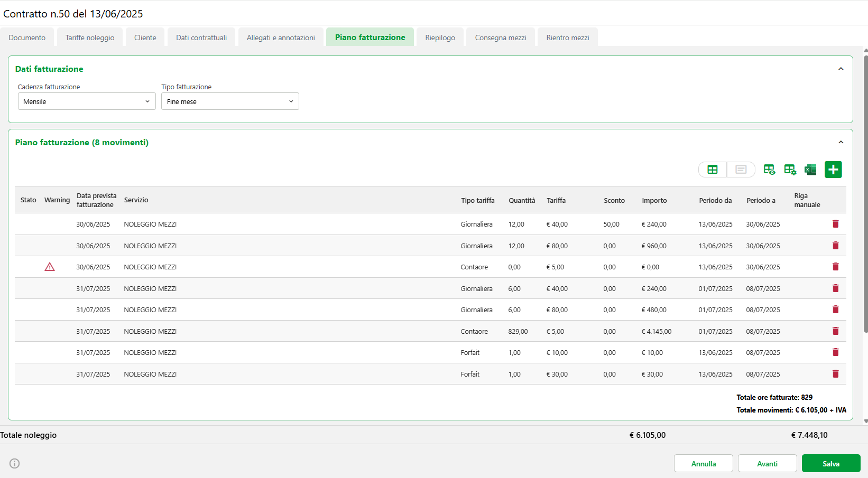
Task: Click the Sconto column header
Action: [x=614, y=201]
